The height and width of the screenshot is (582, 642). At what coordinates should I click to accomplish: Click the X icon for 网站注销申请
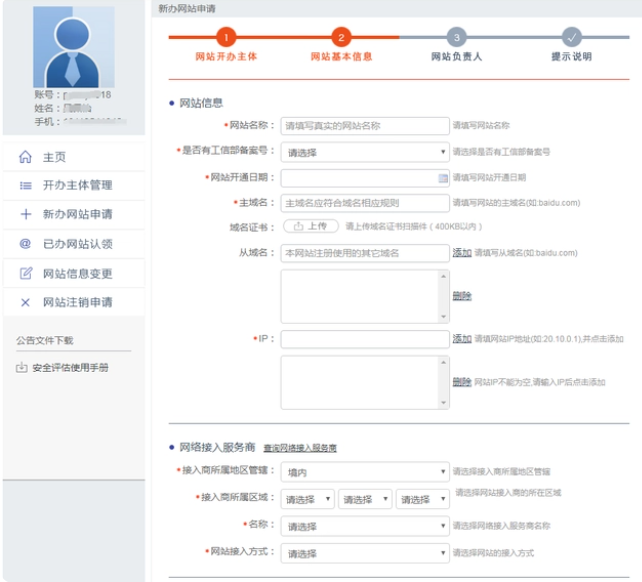pyautogui.click(x=26, y=302)
